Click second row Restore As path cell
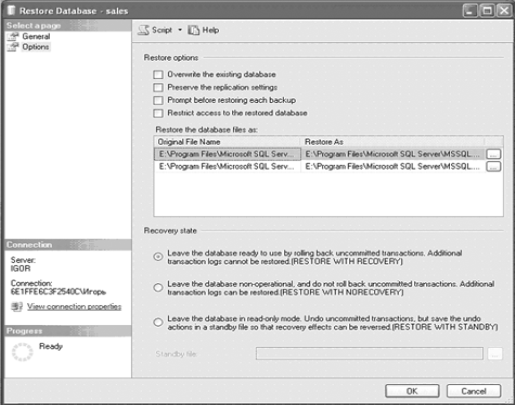This screenshot has height=406, width=516. click(x=393, y=166)
